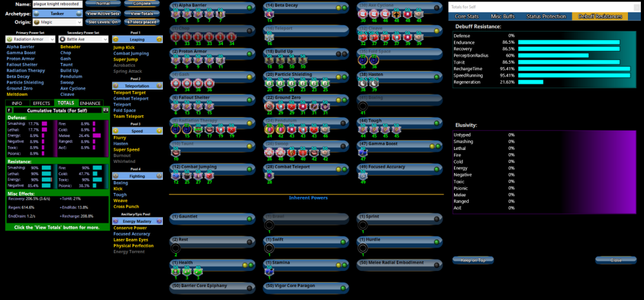Select Combat Jumping's level 12 slot
This screenshot has height=300, width=644.
pyautogui.click(x=175, y=176)
